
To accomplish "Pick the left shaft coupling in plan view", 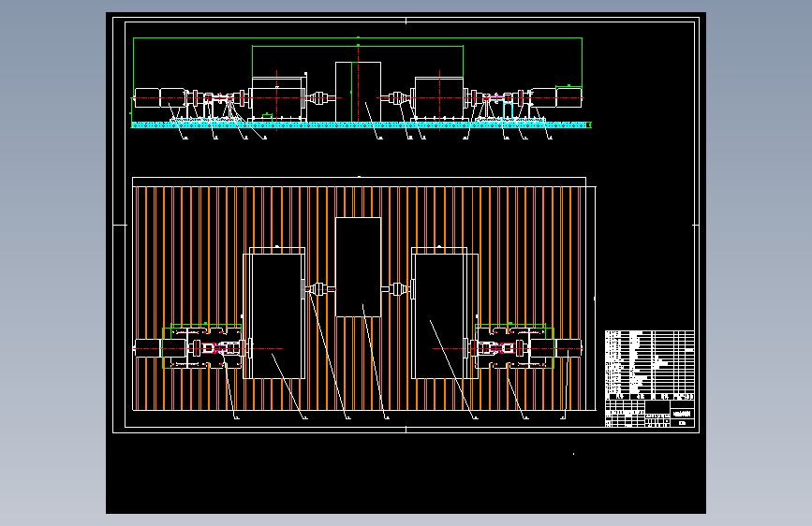I will click(x=318, y=289).
